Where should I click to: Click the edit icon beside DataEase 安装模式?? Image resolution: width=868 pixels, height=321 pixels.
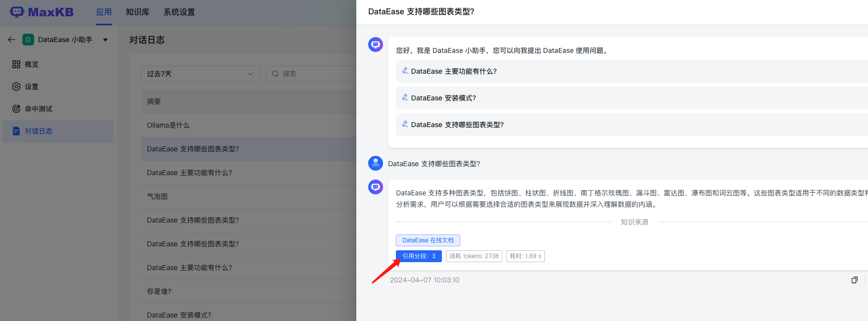405,97
